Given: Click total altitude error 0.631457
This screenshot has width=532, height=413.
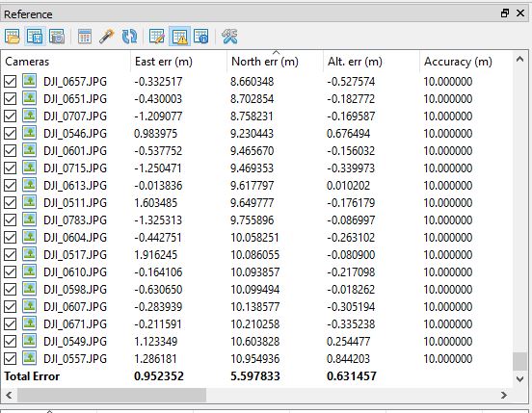Looking at the screenshot, I should tap(352, 376).
